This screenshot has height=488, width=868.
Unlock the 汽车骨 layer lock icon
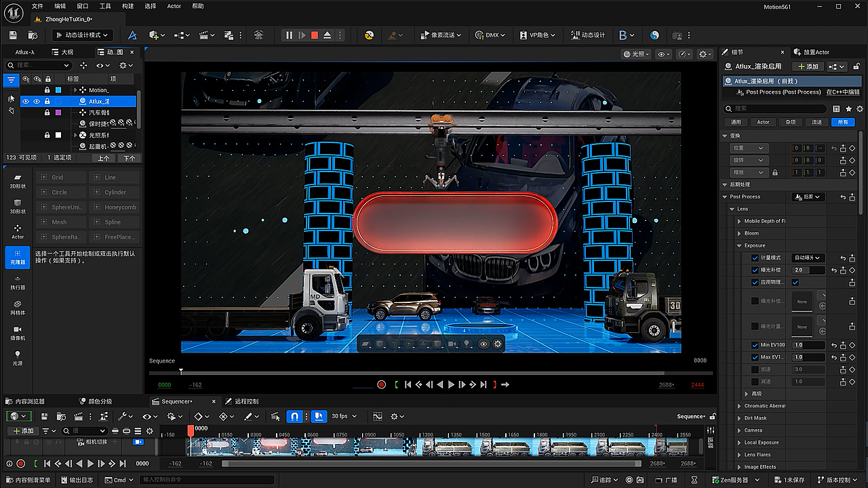pyautogui.click(x=47, y=113)
